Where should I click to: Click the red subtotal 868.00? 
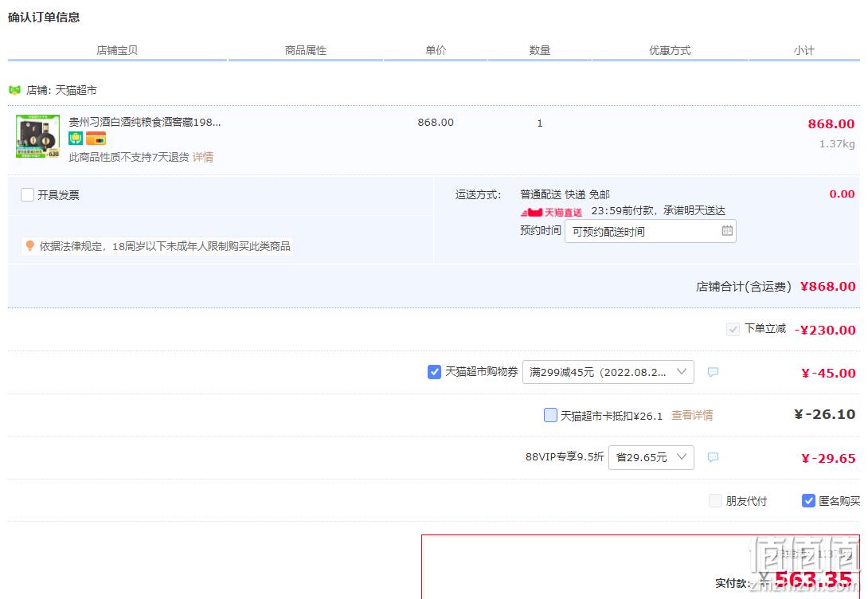tap(831, 123)
